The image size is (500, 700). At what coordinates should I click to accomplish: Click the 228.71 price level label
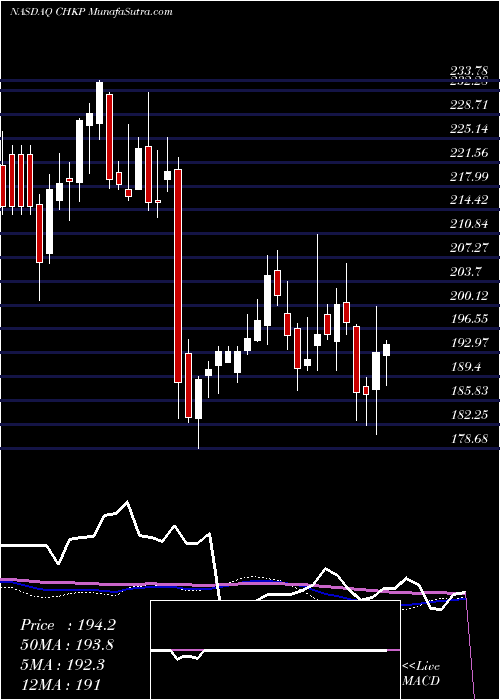pos(469,105)
